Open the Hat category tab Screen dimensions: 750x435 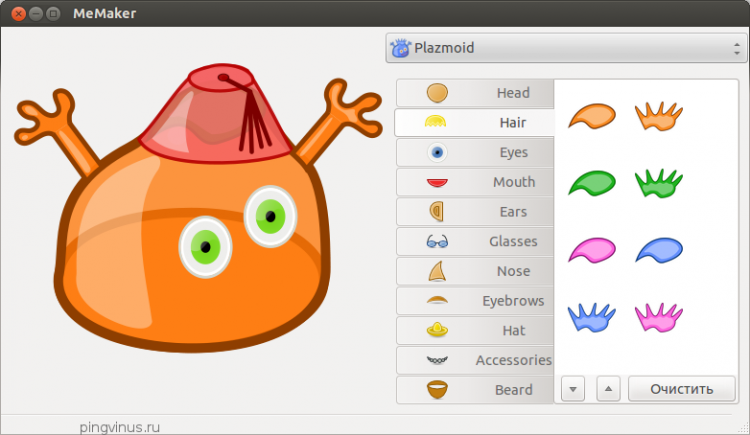(475, 330)
